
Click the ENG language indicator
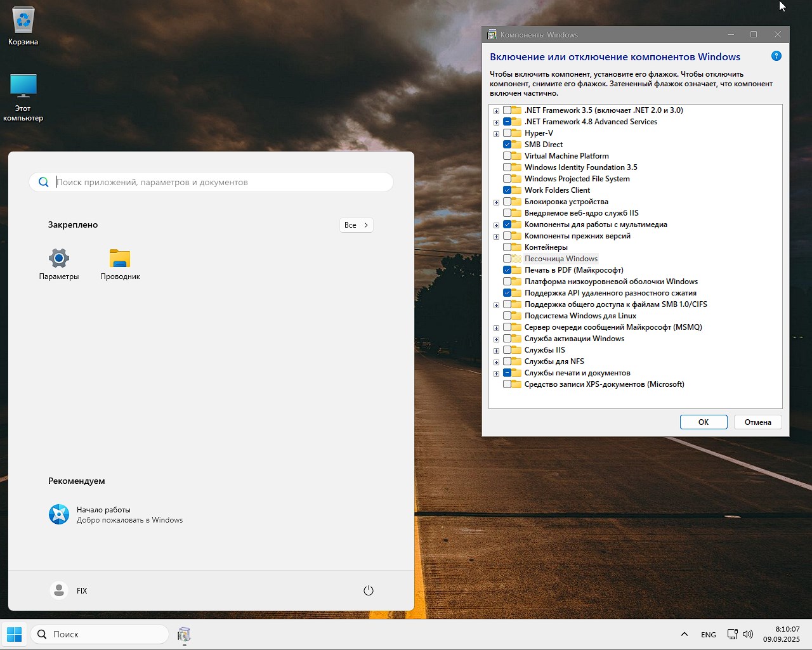(709, 635)
